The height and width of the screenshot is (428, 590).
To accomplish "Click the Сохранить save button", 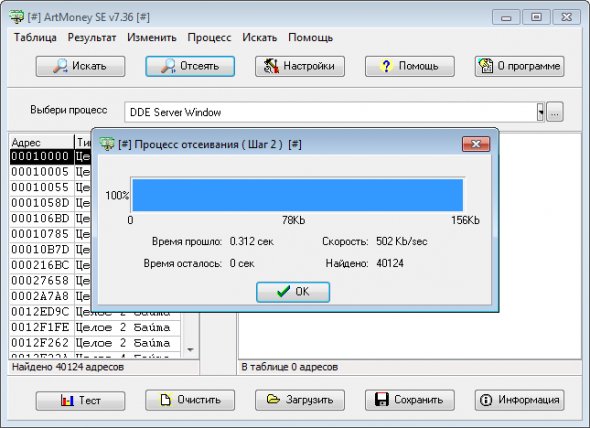I will tap(409, 400).
